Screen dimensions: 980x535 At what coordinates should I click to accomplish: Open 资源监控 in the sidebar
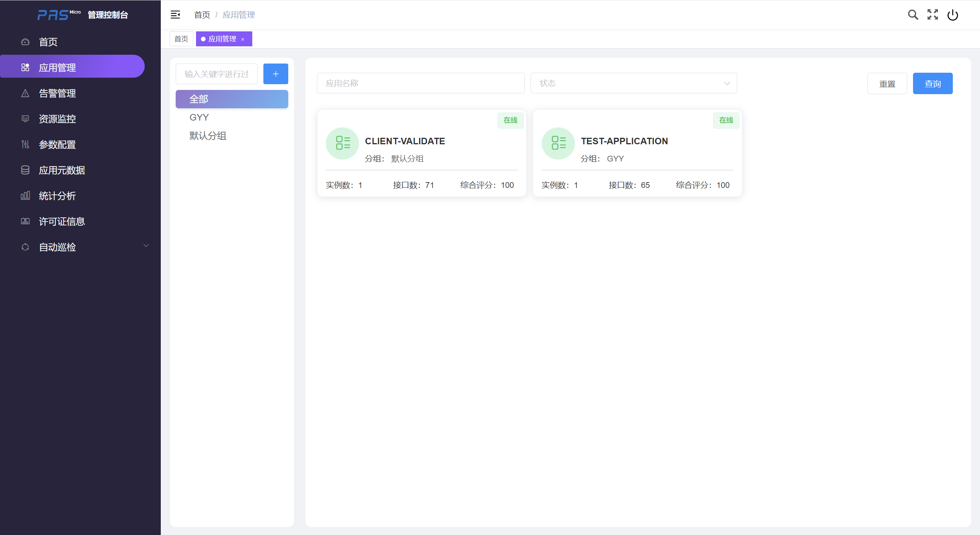tap(57, 119)
